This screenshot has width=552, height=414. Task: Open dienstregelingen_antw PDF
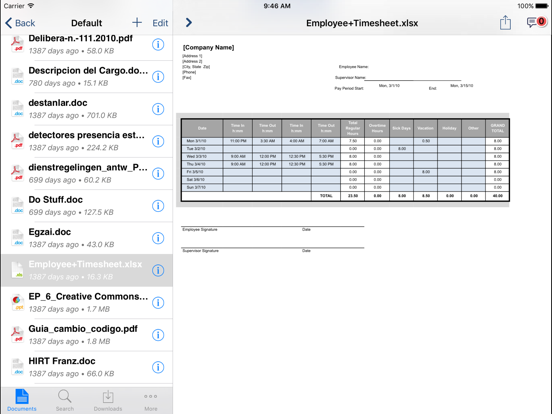point(87,173)
